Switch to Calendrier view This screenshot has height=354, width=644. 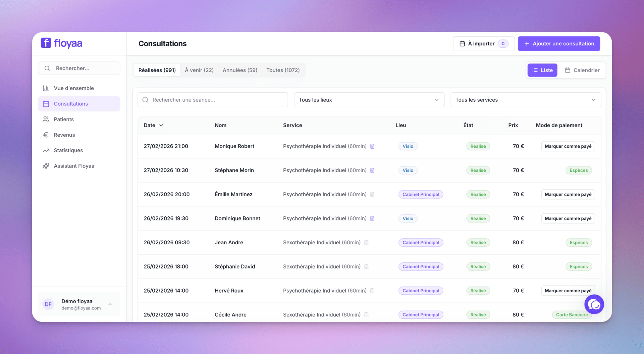click(x=582, y=70)
